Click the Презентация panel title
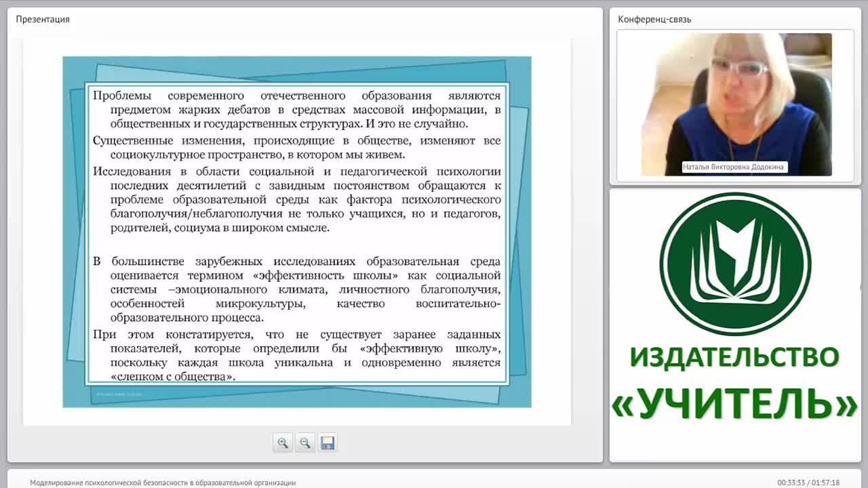The image size is (868, 488). coord(43,19)
